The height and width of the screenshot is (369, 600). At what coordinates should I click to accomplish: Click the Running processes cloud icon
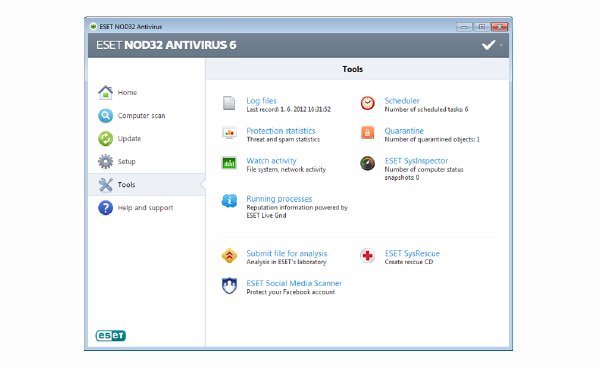229,201
